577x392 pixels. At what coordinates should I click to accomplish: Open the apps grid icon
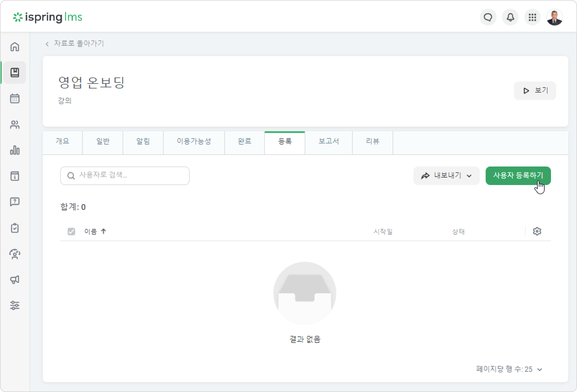532,17
